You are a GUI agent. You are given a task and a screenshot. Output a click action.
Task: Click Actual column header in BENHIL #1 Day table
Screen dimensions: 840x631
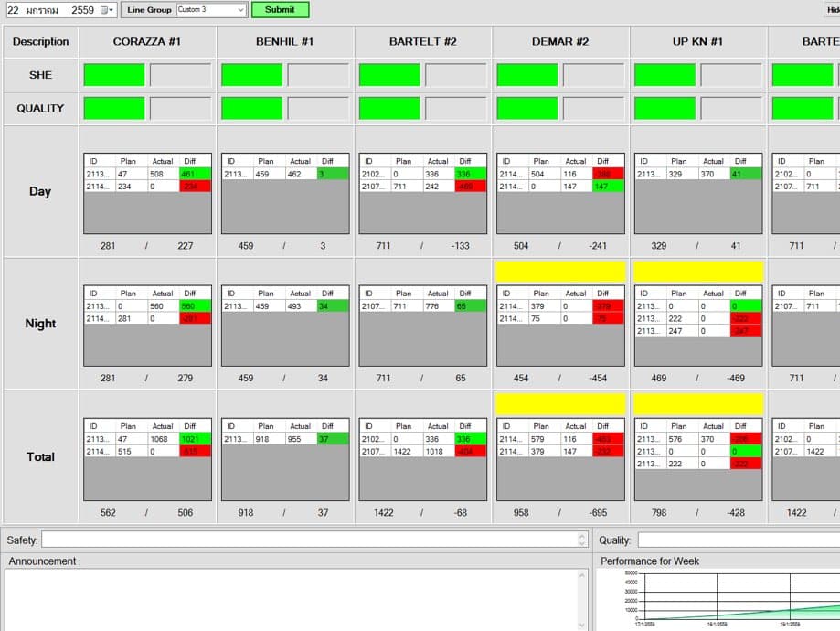click(x=300, y=161)
